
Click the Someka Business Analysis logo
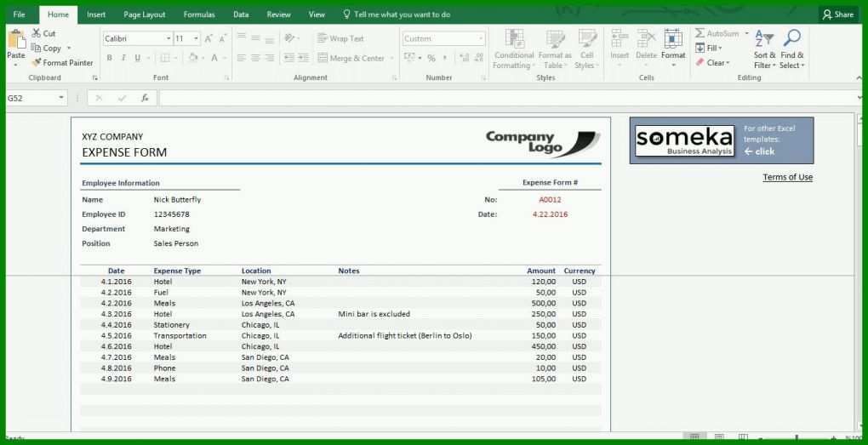684,140
